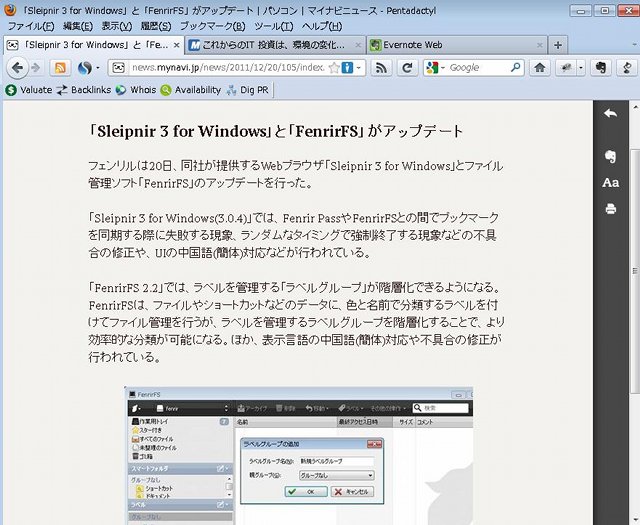The height and width of the screenshot is (525, 640).
Task: Expand the tab list dropdown arrow
Action: [x=635, y=45]
